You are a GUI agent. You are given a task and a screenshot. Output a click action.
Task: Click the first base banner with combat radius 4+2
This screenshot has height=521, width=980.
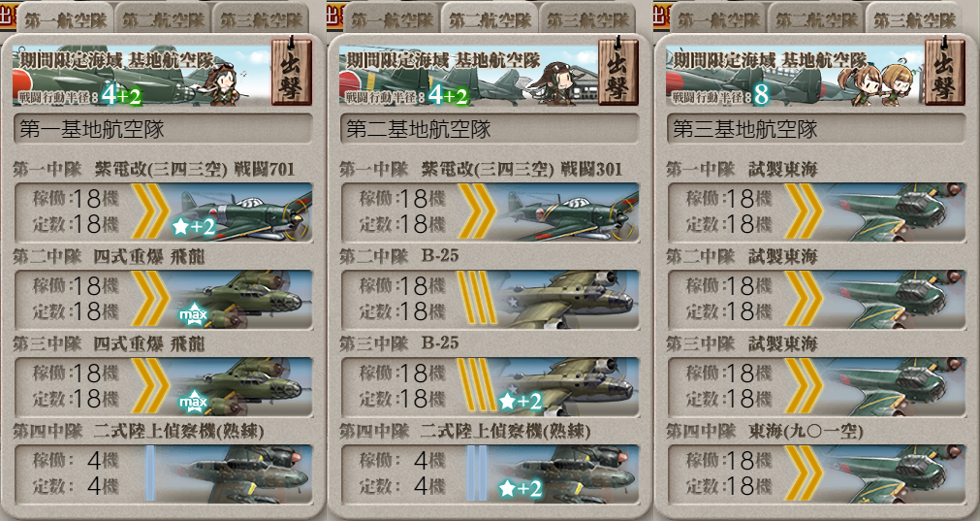point(142,75)
